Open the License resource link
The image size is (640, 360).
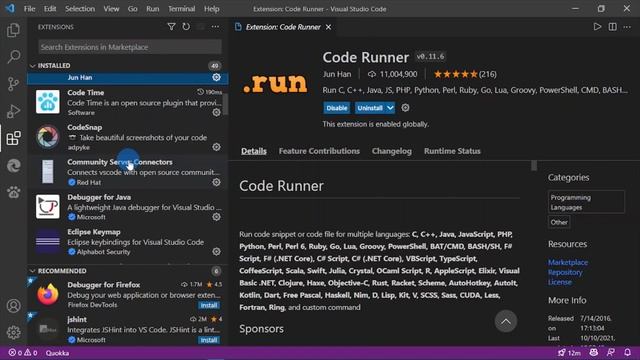[560, 282]
